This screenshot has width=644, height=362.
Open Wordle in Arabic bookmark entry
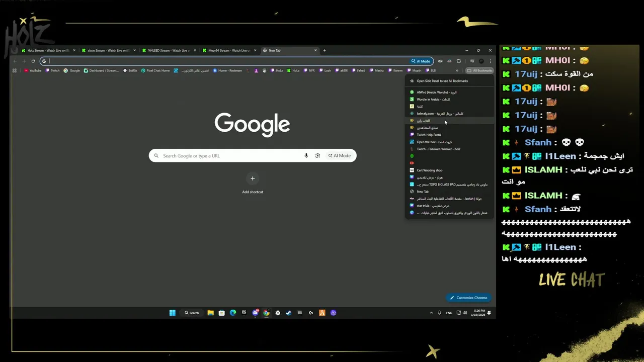coord(450,100)
